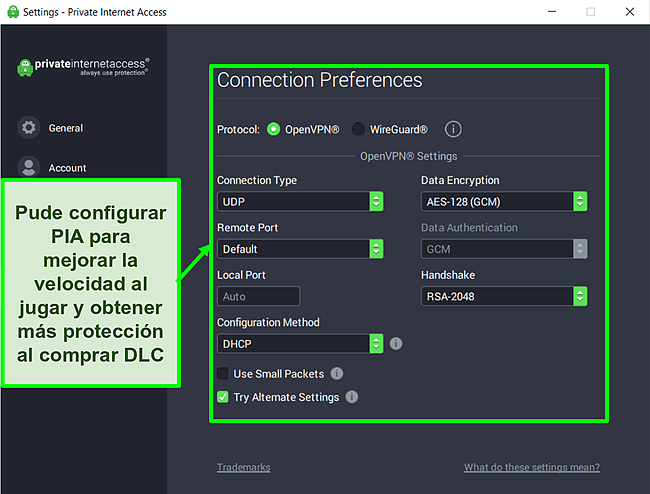
Task: Uncheck Try Alternate Settings checkbox
Action: click(223, 397)
